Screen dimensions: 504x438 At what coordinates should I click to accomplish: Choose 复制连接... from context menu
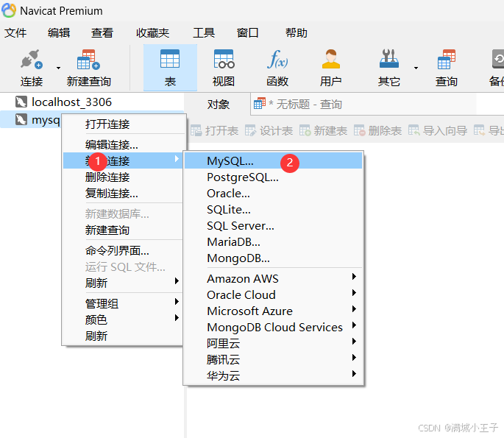coord(124,194)
